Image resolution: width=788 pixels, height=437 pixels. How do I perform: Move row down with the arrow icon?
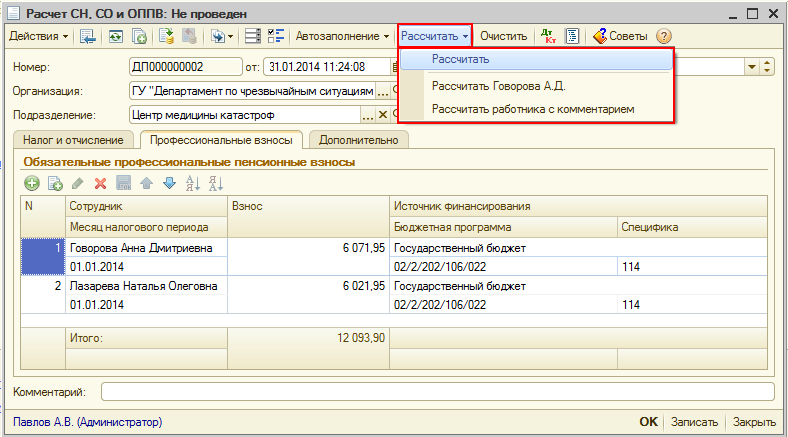[169, 183]
